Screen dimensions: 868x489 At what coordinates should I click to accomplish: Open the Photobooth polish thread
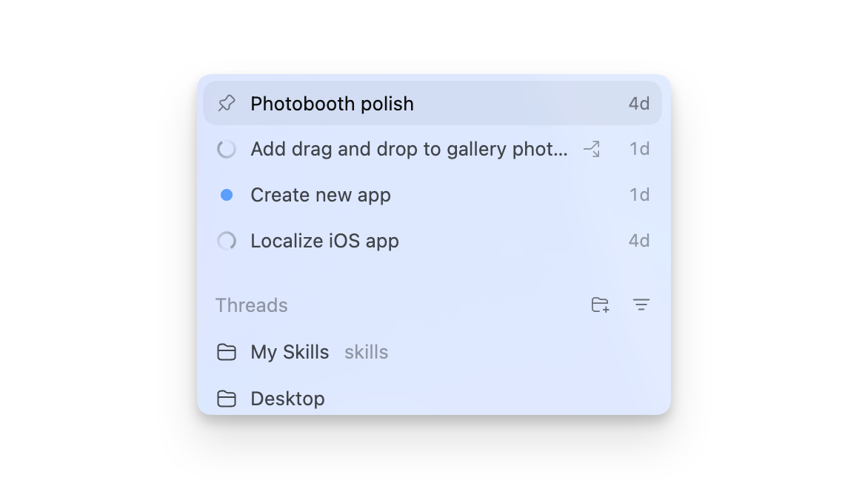(333, 103)
